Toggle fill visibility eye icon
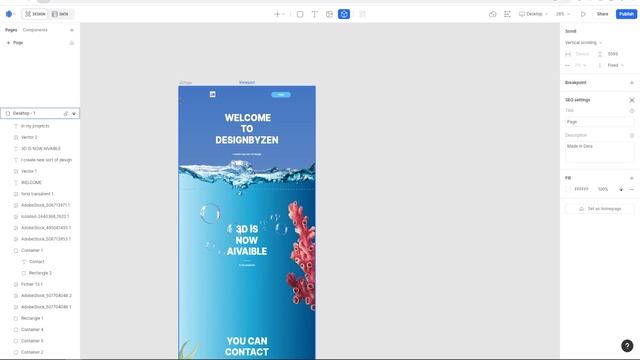640x360 pixels. pyautogui.click(x=621, y=189)
